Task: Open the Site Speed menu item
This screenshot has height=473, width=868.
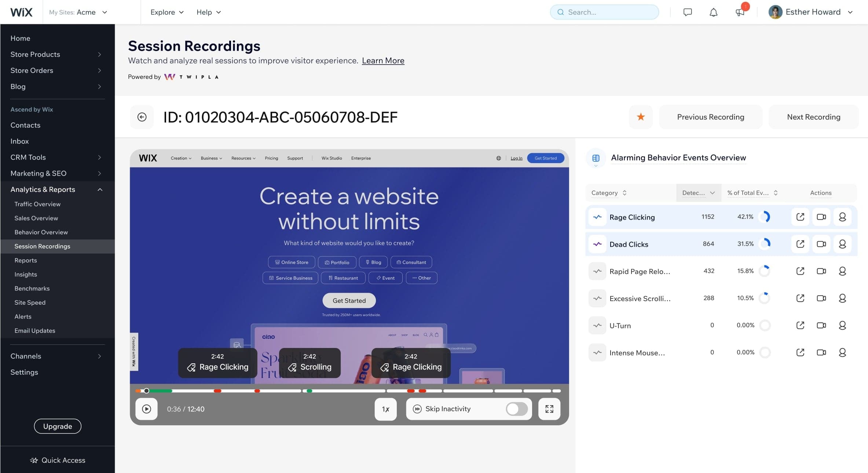Action: point(30,302)
